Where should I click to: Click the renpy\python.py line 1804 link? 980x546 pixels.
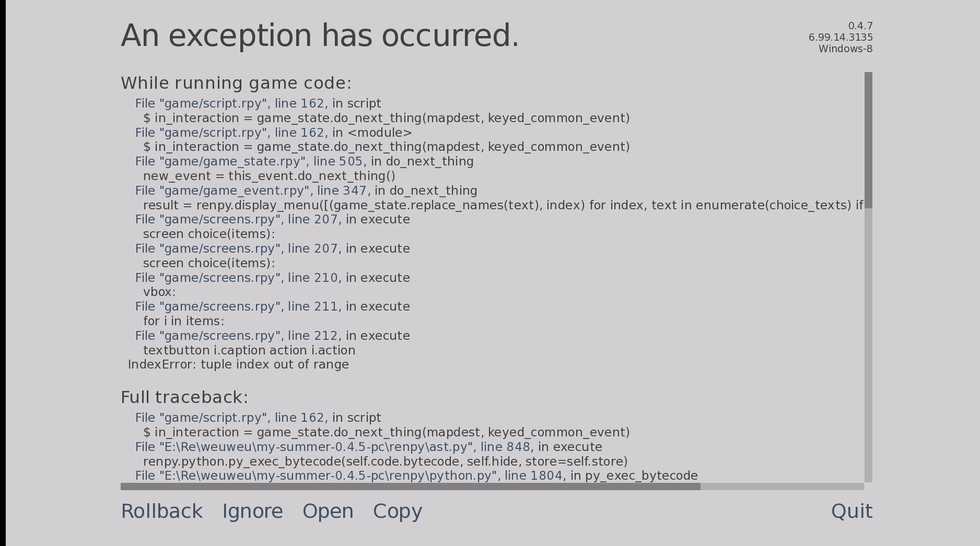coord(348,476)
